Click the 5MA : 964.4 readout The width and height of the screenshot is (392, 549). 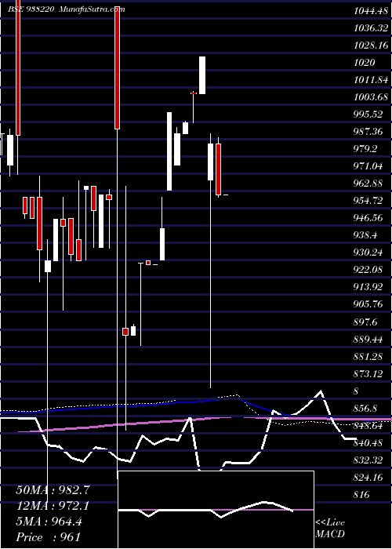pyautogui.click(x=49, y=522)
